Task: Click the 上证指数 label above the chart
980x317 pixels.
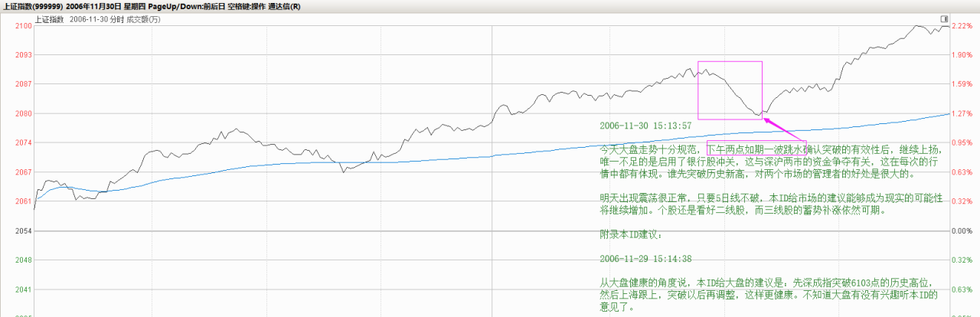Action: point(50,20)
